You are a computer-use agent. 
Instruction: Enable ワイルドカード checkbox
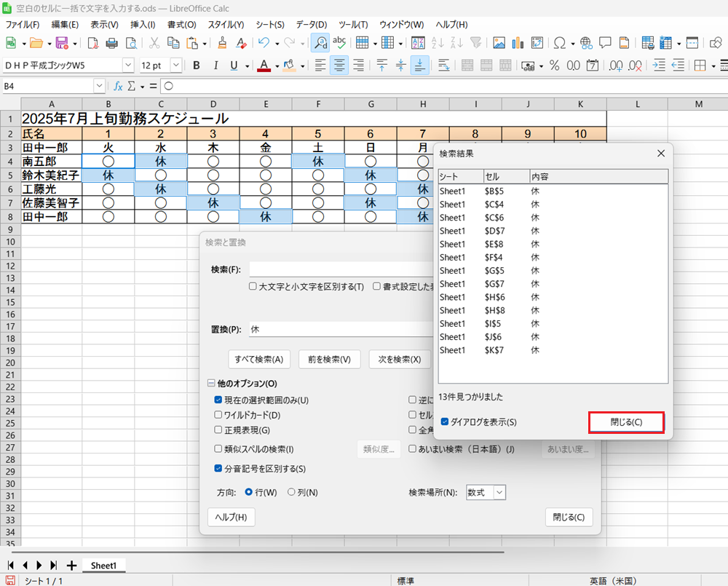[x=218, y=415]
